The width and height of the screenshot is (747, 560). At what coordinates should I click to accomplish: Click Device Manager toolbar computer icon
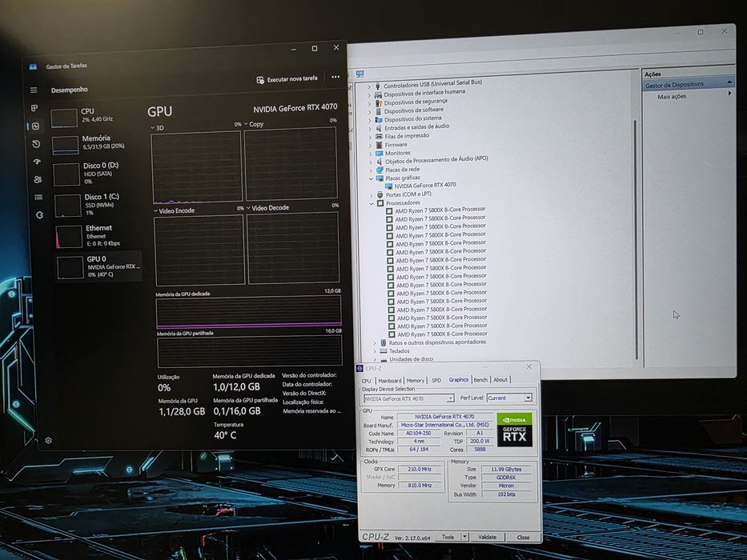[359, 74]
